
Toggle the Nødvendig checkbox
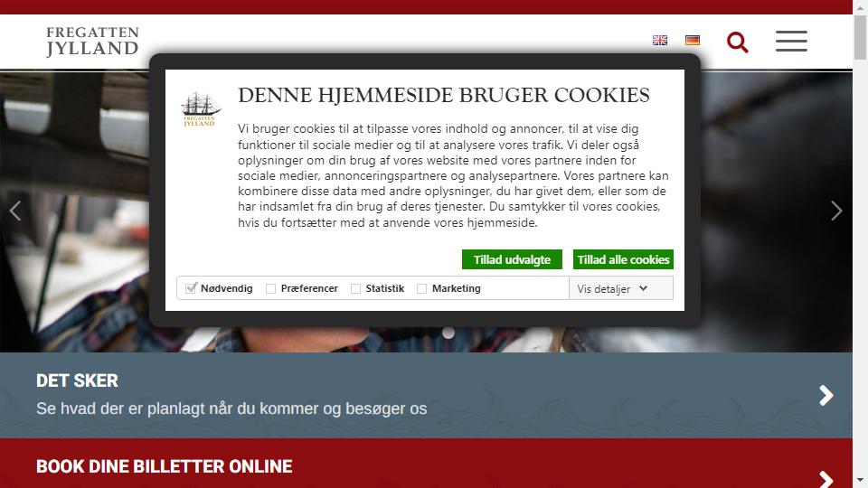(x=191, y=288)
